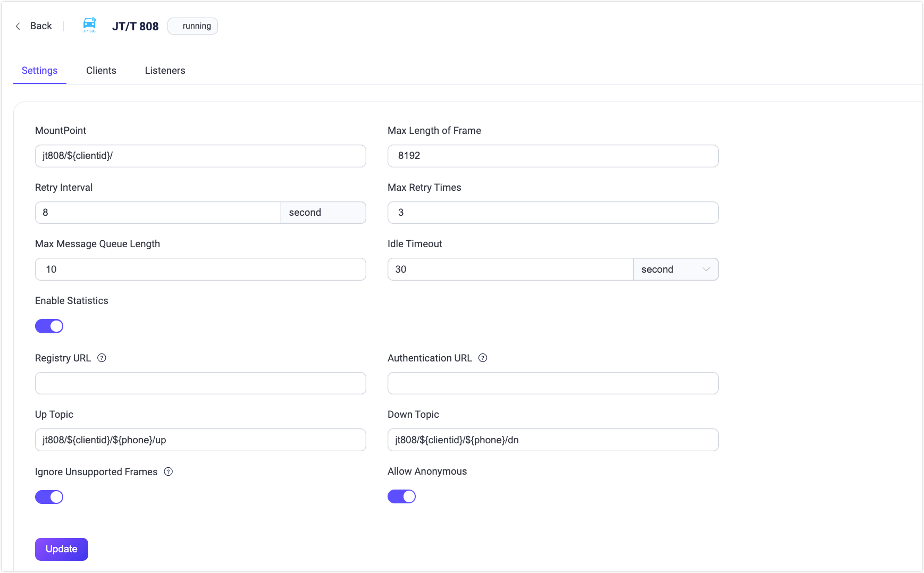Select the Settings tab

click(39, 71)
